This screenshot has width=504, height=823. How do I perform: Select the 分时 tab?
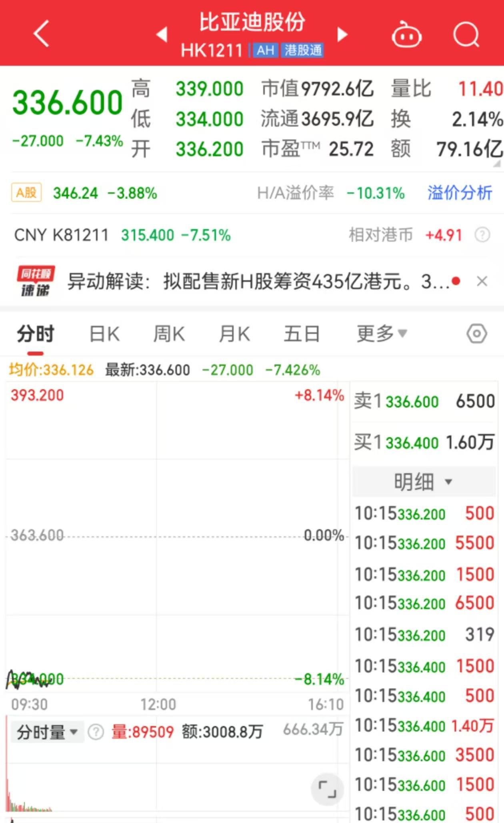36,334
